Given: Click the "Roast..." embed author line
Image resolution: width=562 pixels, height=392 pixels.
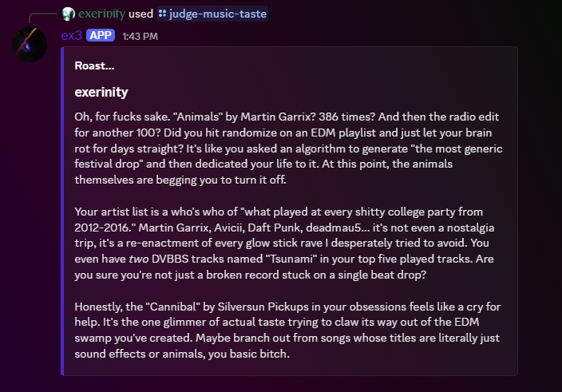Looking at the screenshot, I should point(94,66).
